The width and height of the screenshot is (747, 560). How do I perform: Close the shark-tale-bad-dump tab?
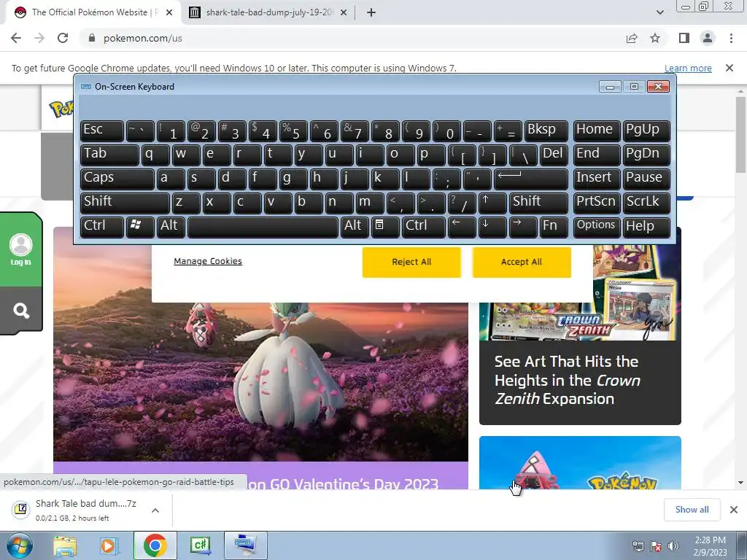tap(343, 12)
